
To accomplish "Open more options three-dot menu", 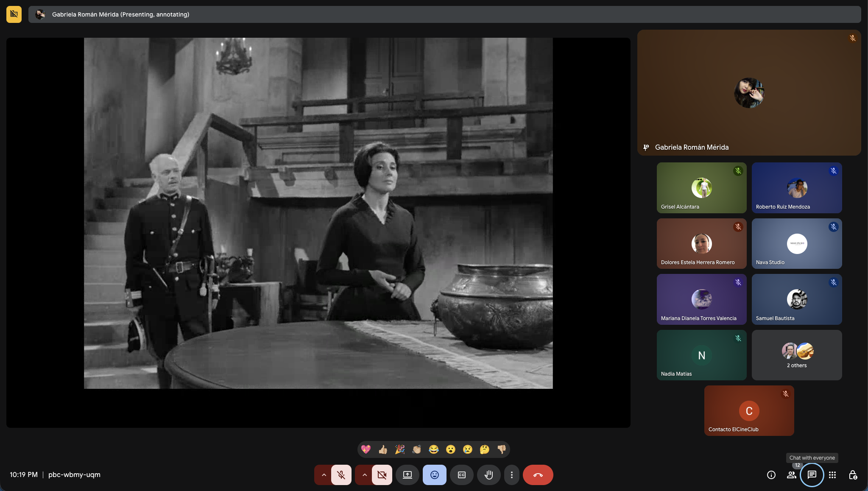I will click(511, 475).
